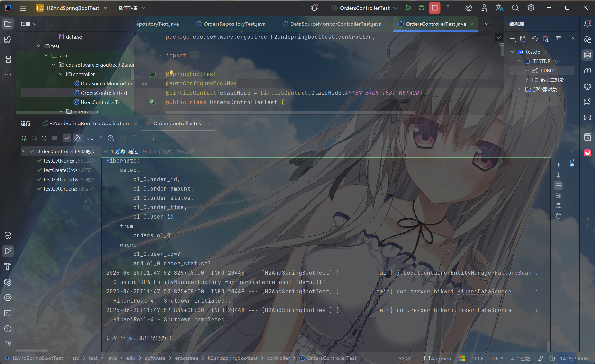Open OrdersControllerTest run configuration dropdown
This screenshot has width=595, height=364.
pos(364,8)
